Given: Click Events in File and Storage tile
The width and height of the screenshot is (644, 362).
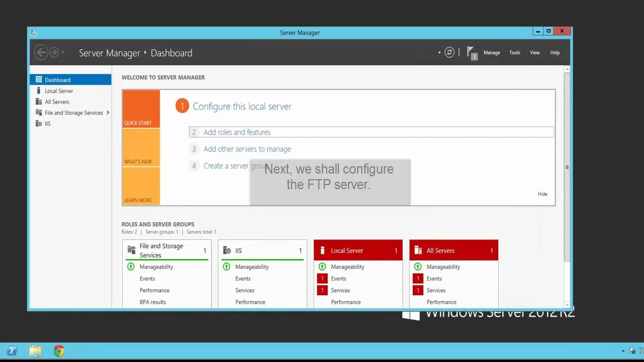Looking at the screenshot, I should click(x=147, y=279).
